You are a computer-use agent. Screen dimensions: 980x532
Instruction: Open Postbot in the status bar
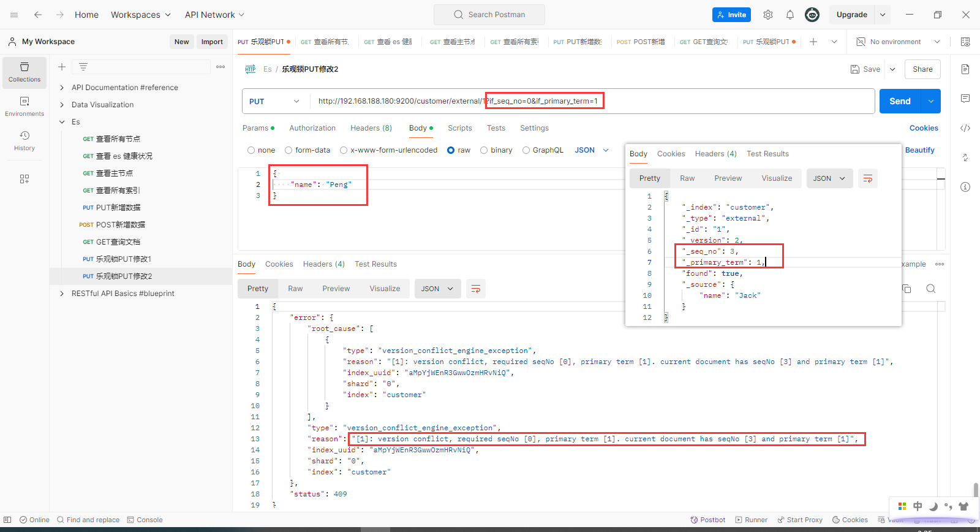coord(708,520)
